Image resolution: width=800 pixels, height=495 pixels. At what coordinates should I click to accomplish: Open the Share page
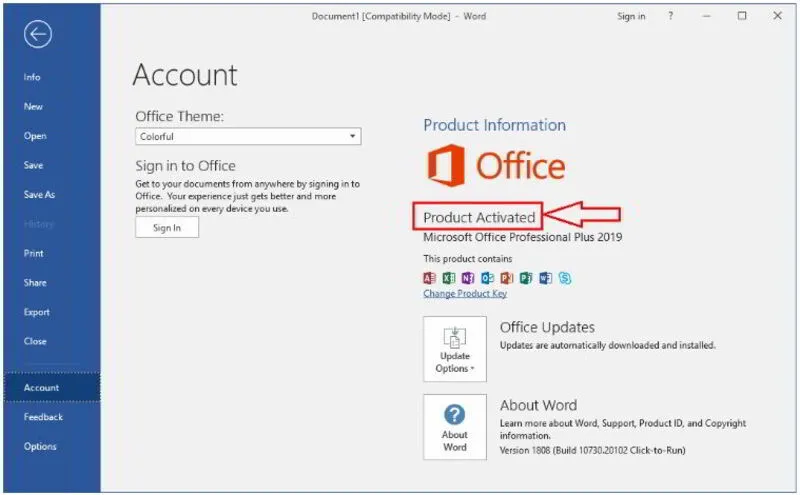pos(35,283)
